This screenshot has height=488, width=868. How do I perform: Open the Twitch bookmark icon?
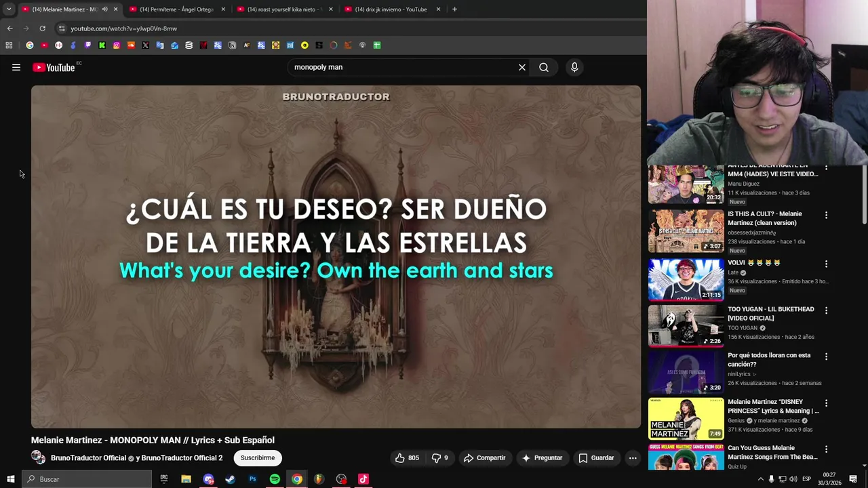(87, 45)
